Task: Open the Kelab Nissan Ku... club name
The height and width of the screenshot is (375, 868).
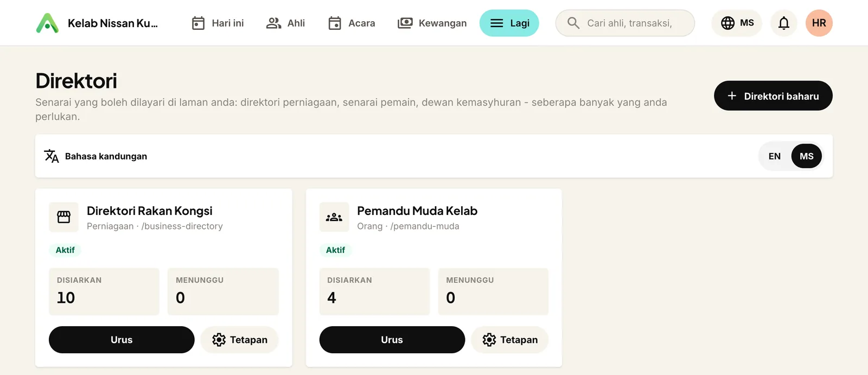Action: [113, 23]
